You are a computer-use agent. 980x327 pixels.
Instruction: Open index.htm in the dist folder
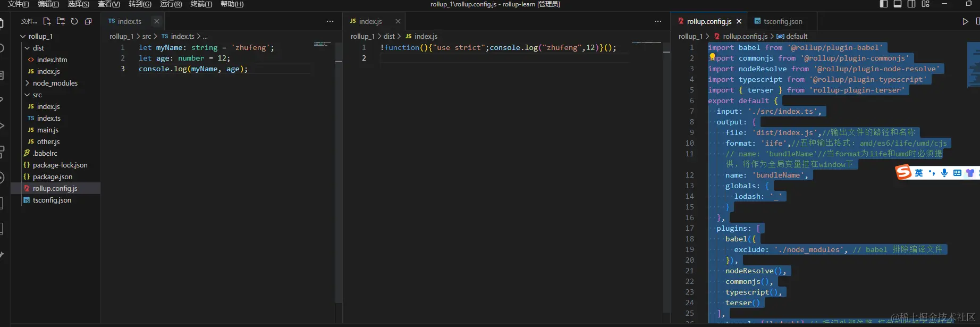pyautogui.click(x=52, y=60)
